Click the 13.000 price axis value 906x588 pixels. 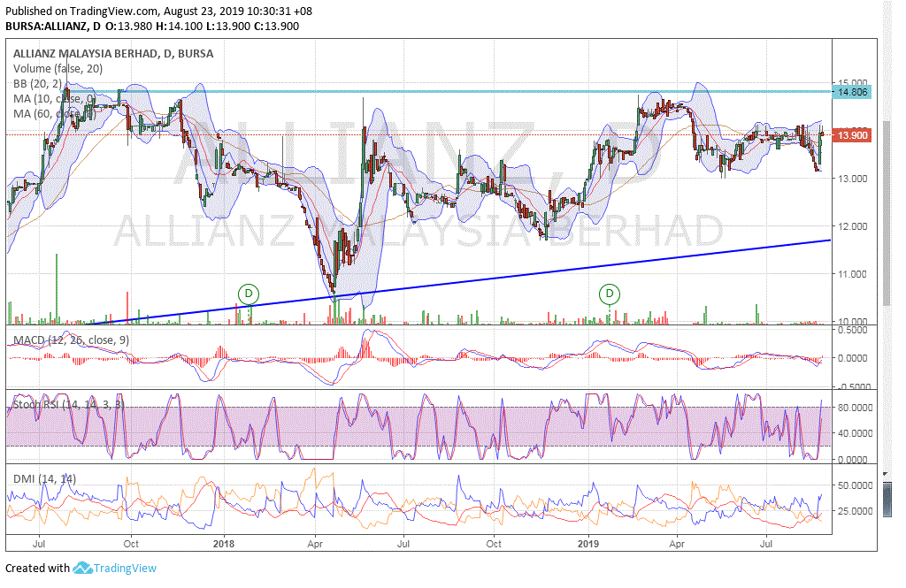coord(853,179)
